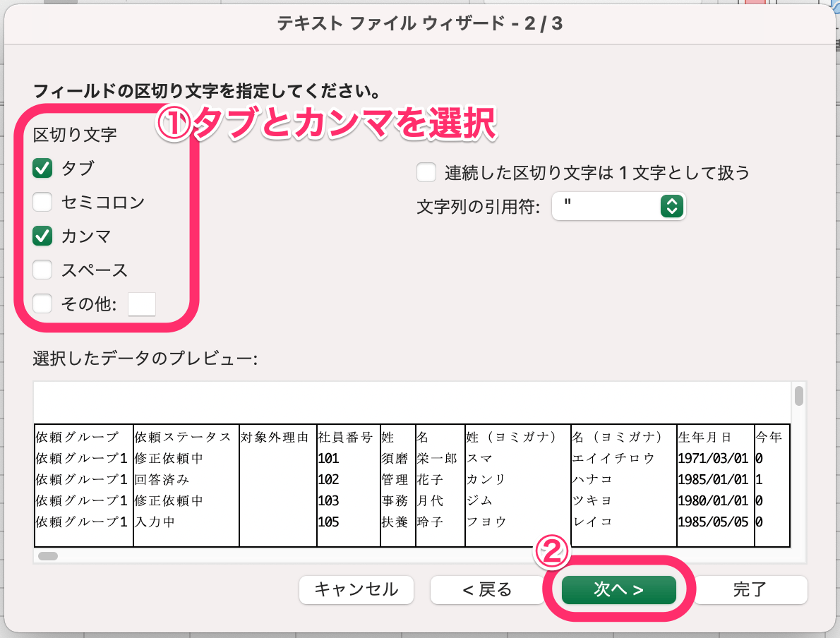Finish the wizard with 完了 button
840x638 pixels.
pyautogui.click(x=750, y=590)
